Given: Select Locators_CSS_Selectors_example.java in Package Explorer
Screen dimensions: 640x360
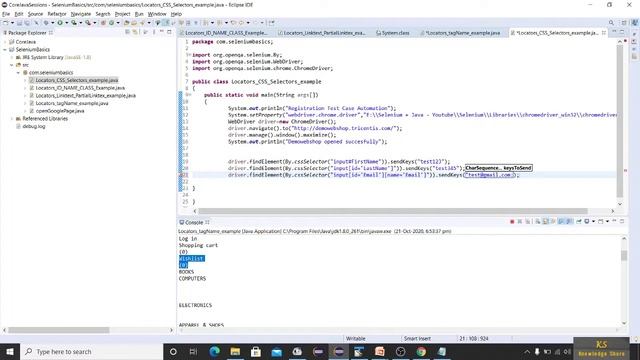Looking at the screenshot, I should click(x=76, y=80).
